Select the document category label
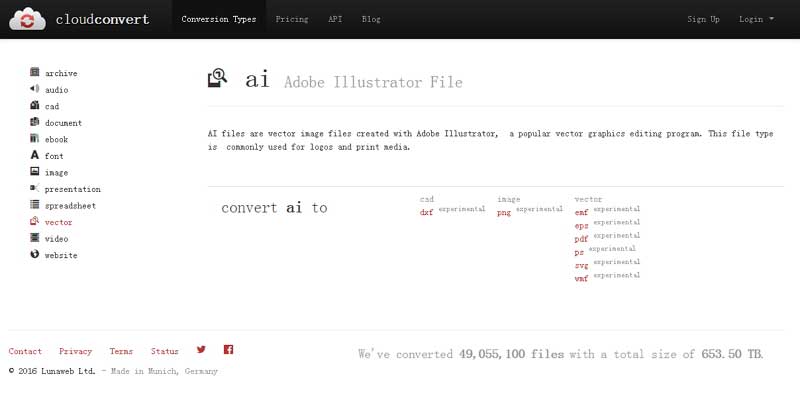 63,123
